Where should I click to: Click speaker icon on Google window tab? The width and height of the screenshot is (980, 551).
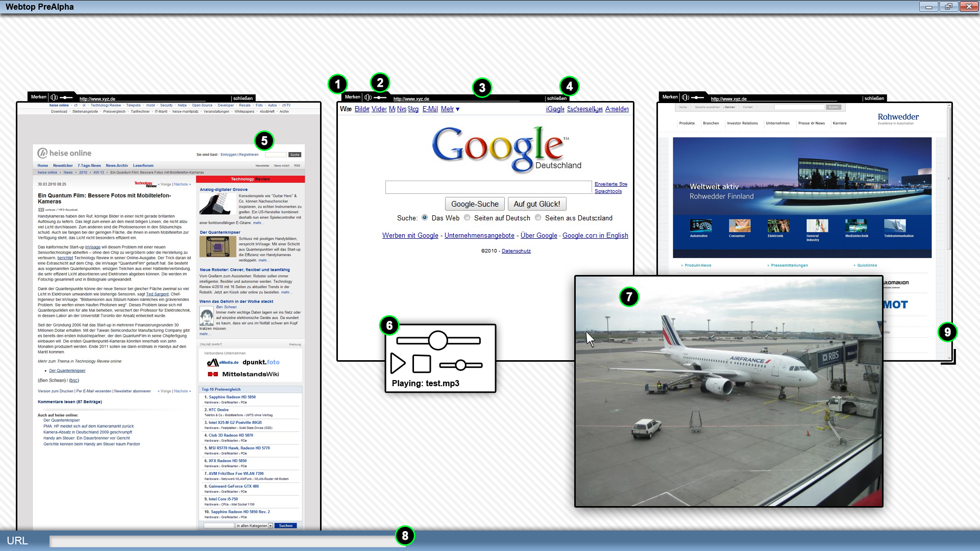pos(368,97)
